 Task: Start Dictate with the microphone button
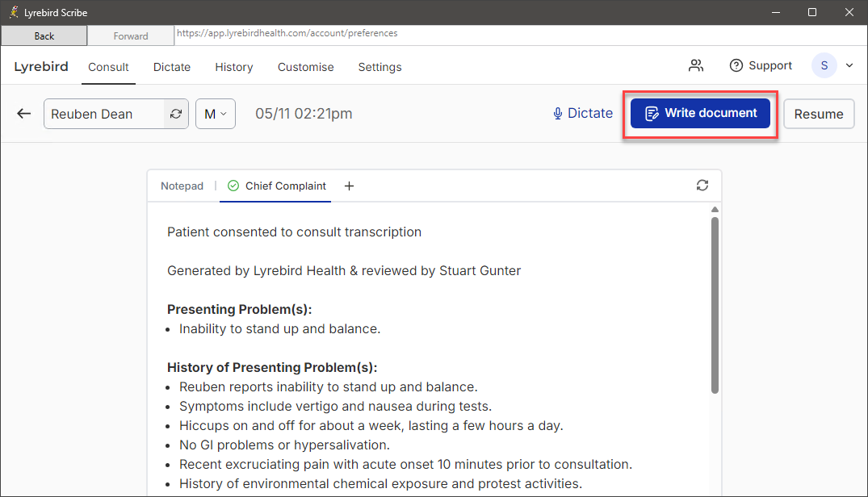[x=582, y=113]
